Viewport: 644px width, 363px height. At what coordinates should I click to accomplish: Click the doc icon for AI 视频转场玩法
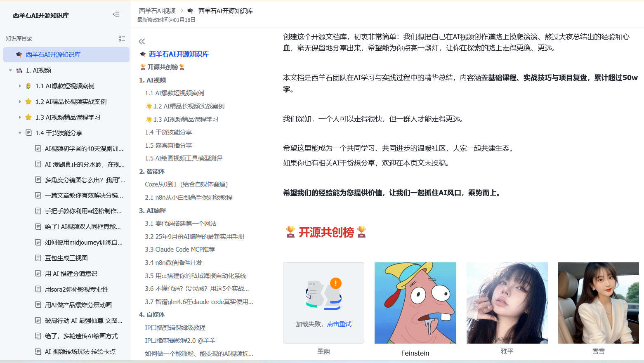point(38,351)
